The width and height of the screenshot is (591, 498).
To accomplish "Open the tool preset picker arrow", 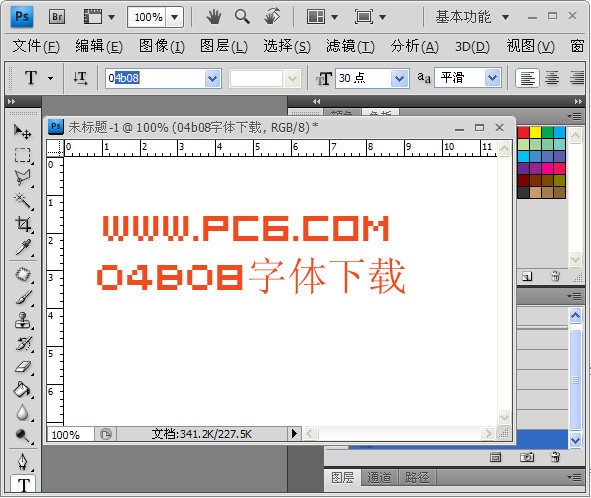I will coord(50,78).
